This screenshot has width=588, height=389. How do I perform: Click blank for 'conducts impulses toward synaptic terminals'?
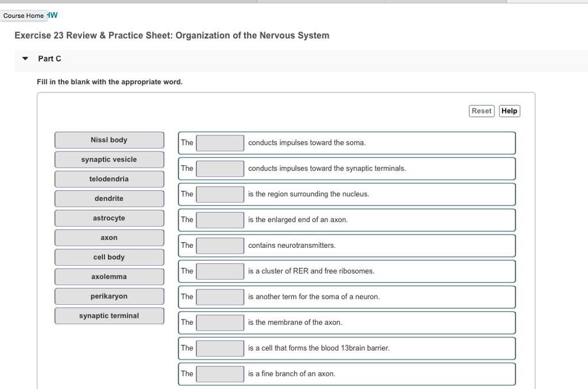tap(220, 169)
